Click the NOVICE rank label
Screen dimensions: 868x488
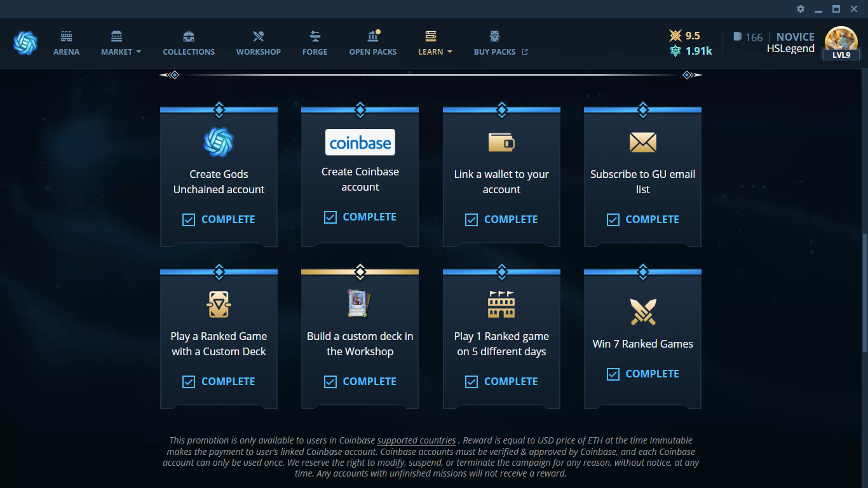[x=796, y=37]
